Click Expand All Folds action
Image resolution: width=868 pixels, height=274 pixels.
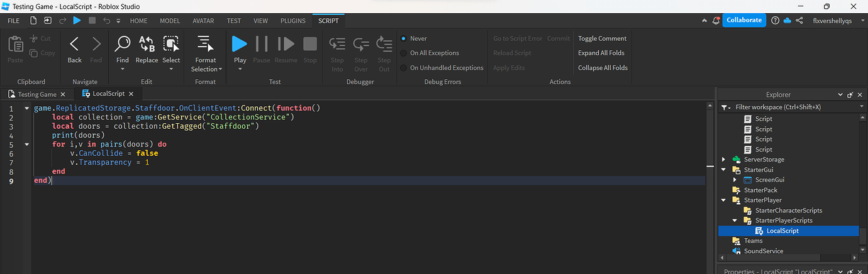(x=602, y=53)
